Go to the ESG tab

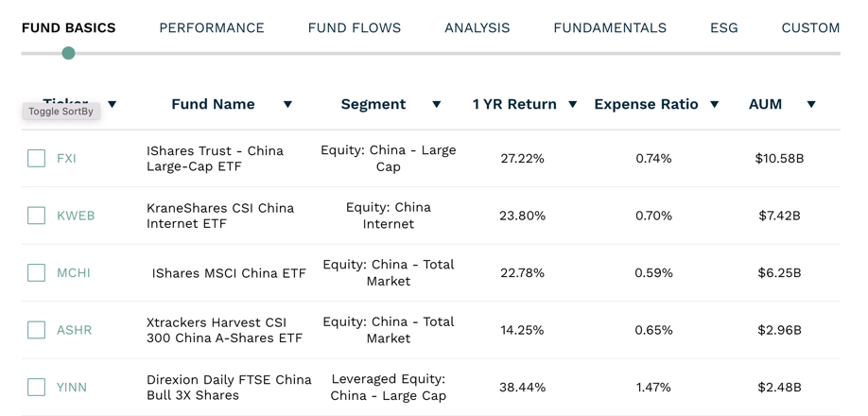click(x=724, y=27)
